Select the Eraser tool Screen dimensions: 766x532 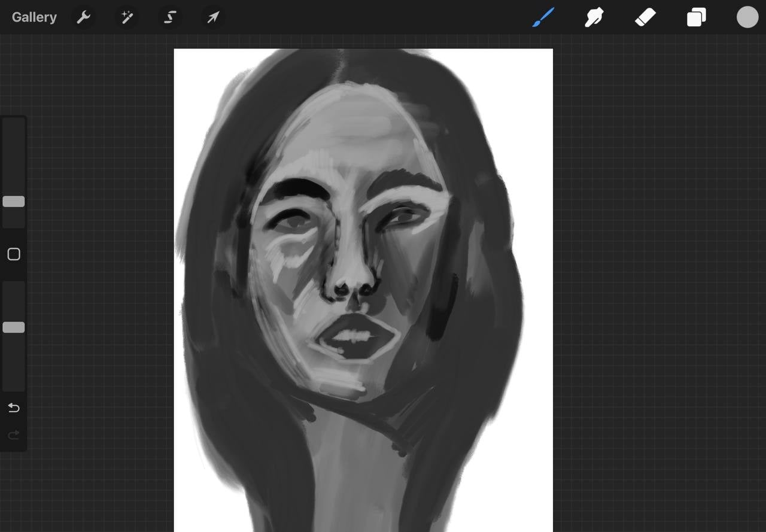pyautogui.click(x=646, y=17)
